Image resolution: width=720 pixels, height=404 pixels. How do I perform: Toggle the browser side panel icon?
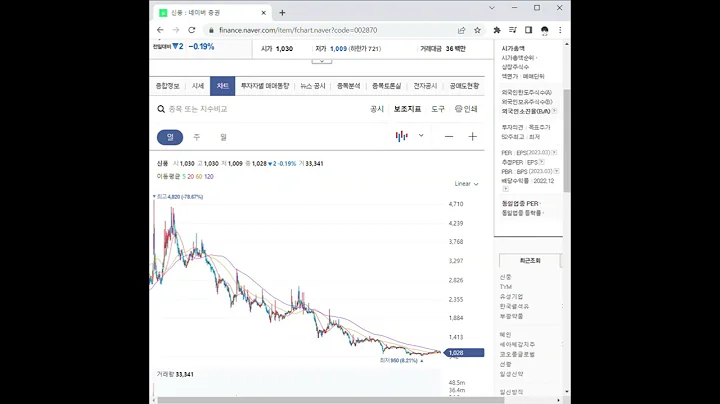[529, 30]
